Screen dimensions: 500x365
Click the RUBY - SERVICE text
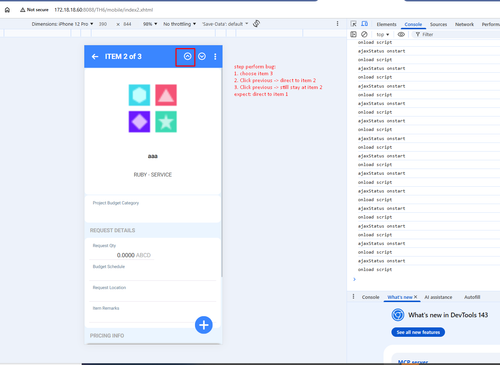click(153, 175)
